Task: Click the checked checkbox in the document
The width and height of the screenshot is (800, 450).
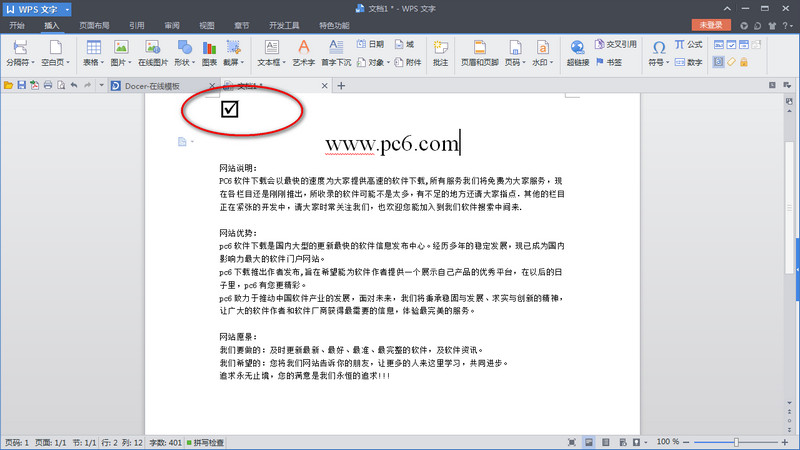Action: pyautogui.click(x=229, y=108)
